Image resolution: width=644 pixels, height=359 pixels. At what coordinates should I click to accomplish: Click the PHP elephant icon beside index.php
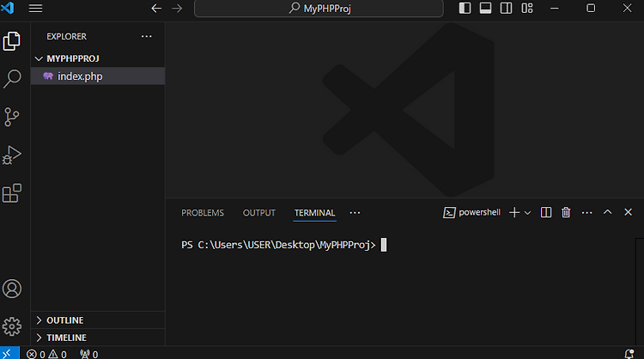48,76
